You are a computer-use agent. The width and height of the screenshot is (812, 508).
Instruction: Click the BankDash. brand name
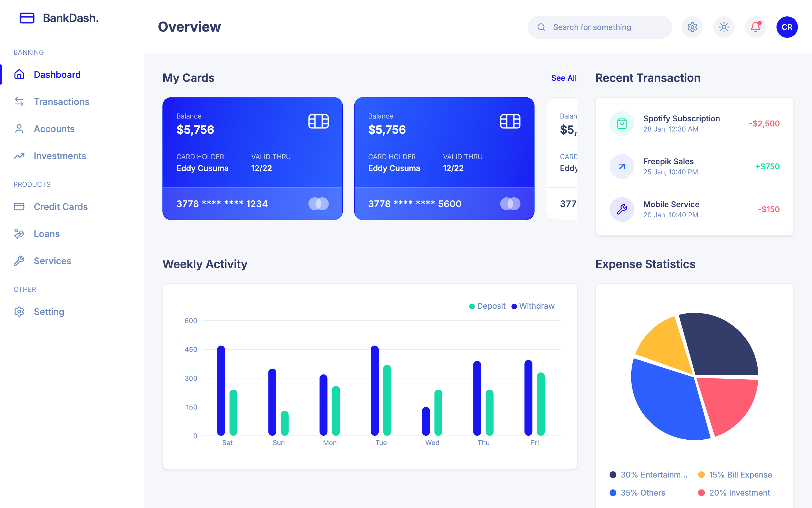pyautogui.click(x=71, y=18)
